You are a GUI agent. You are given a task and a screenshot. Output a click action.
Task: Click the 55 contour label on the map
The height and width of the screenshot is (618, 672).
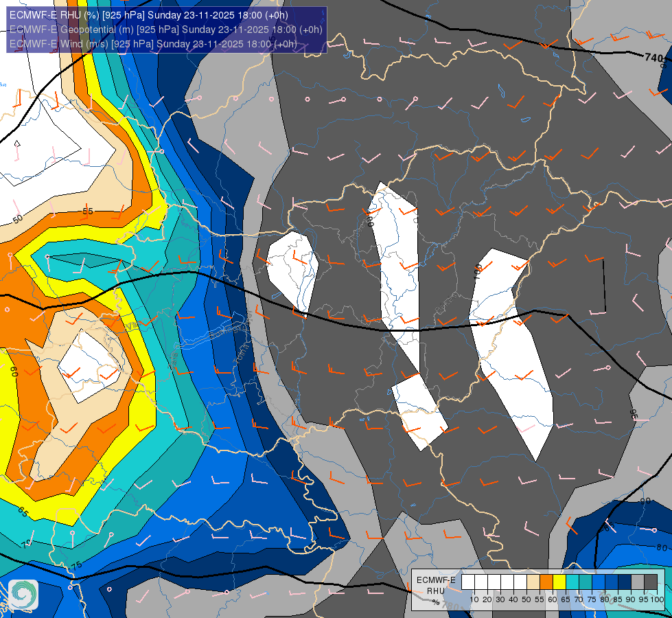(x=87, y=211)
